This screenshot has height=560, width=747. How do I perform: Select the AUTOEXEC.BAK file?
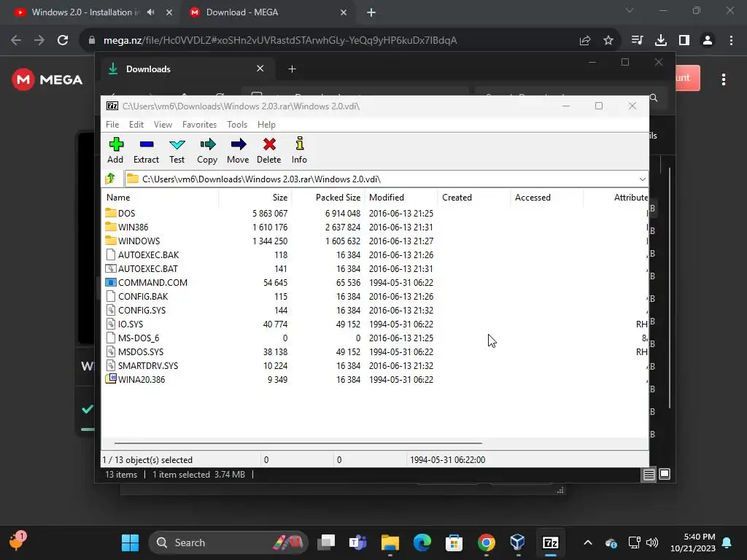coord(148,254)
